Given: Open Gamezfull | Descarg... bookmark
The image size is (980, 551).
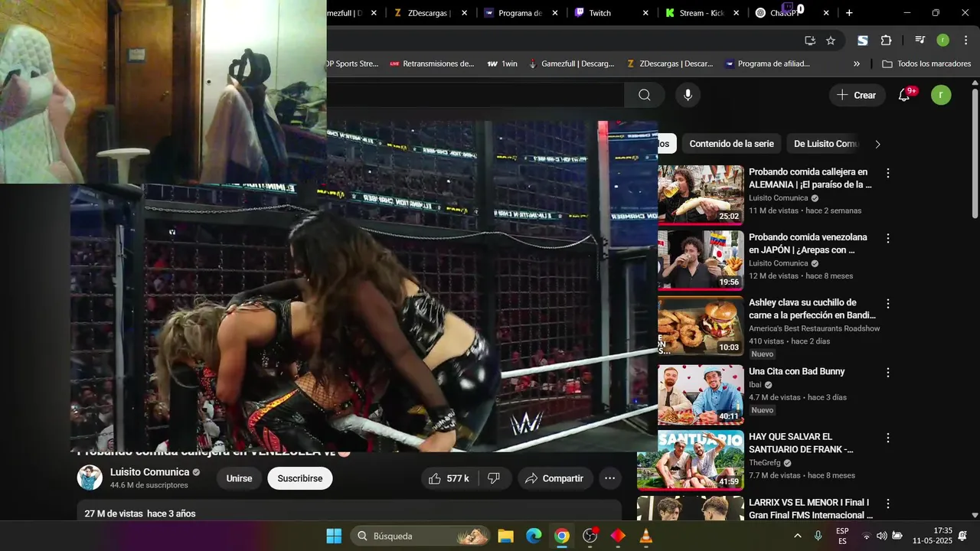Looking at the screenshot, I should point(571,64).
